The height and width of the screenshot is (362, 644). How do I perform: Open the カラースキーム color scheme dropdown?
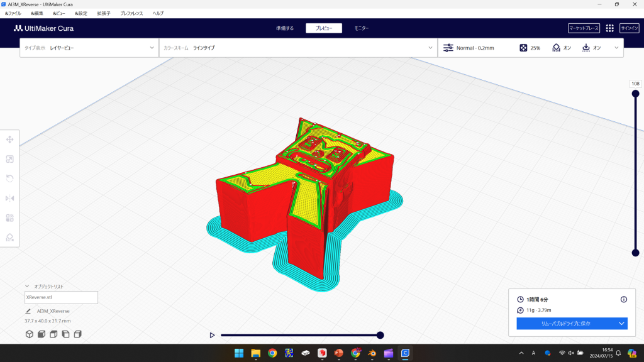click(x=298, y=48)
